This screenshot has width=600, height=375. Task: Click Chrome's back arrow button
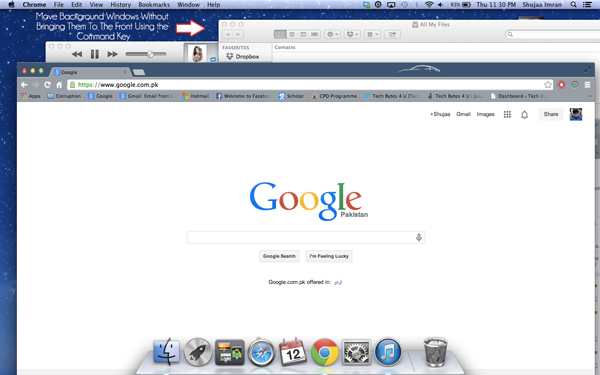[24, 85]
